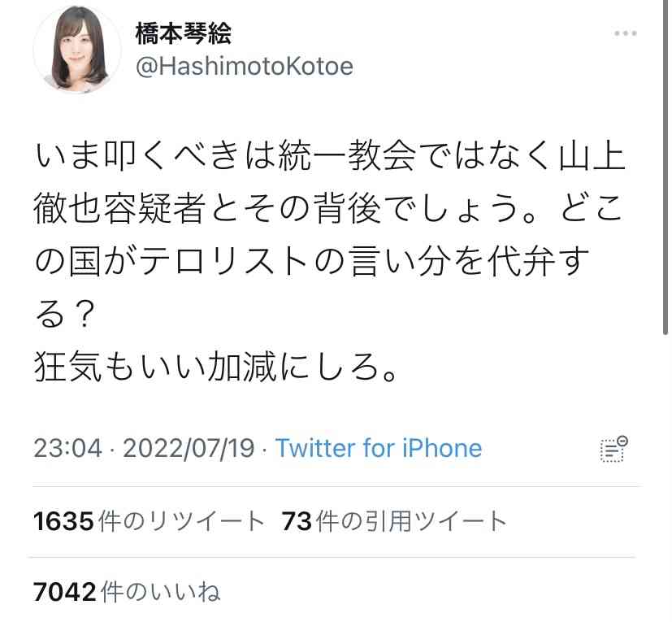Click the scrollbar track below the thumb
672x622 pixels.
[665, 476]
